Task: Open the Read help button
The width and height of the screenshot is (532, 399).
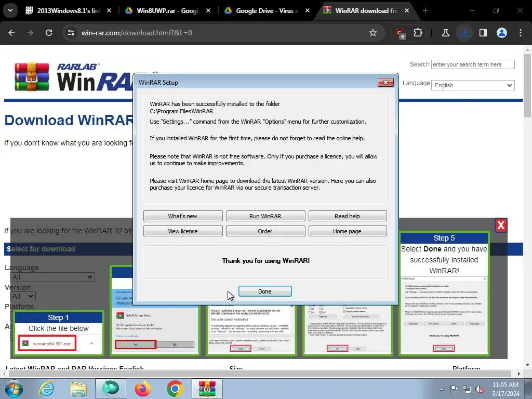Action: 347,216
